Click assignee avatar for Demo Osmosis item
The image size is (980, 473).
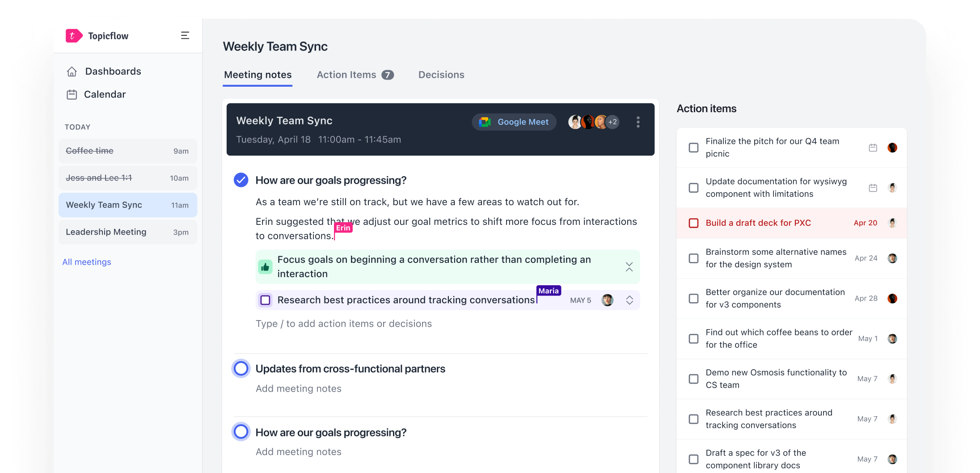(892, 379)
